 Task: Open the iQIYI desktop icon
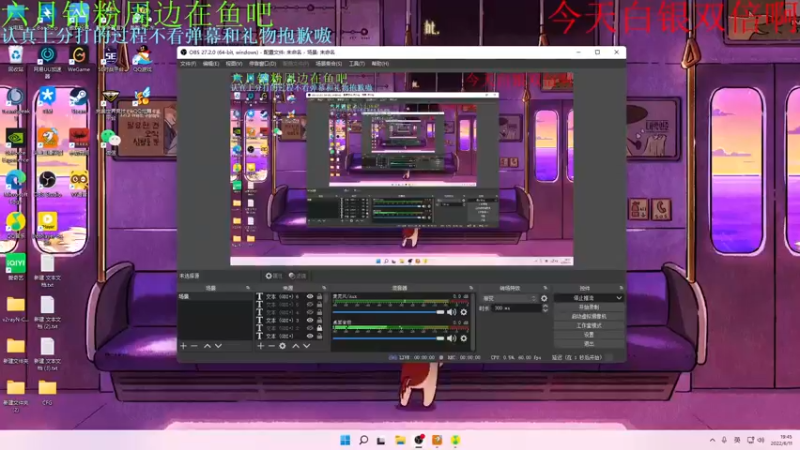[16, 267]
